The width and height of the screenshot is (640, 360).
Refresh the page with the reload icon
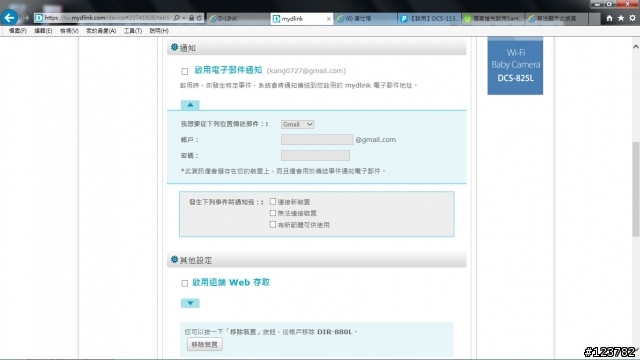(x=199, y=18)
